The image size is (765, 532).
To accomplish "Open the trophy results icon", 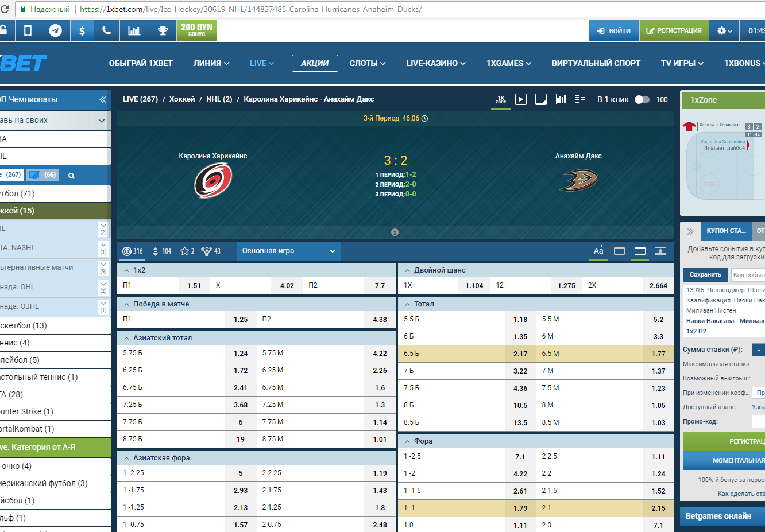I will point(163,31).
